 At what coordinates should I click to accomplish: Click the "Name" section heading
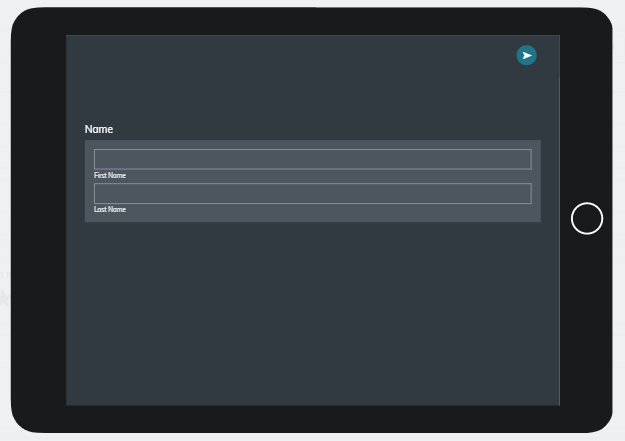point(99,129)
